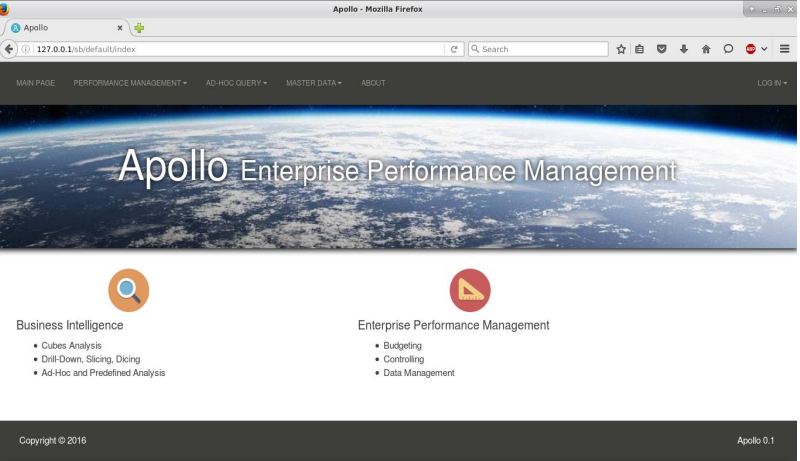Click 'Ad-Hoc and Predefined Analysis' item
Screen dimensions: 800x461
click(104, 373)
